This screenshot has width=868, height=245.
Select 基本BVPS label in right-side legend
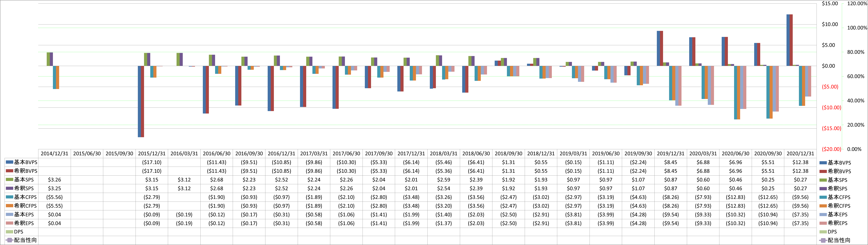tap(839, 163)
